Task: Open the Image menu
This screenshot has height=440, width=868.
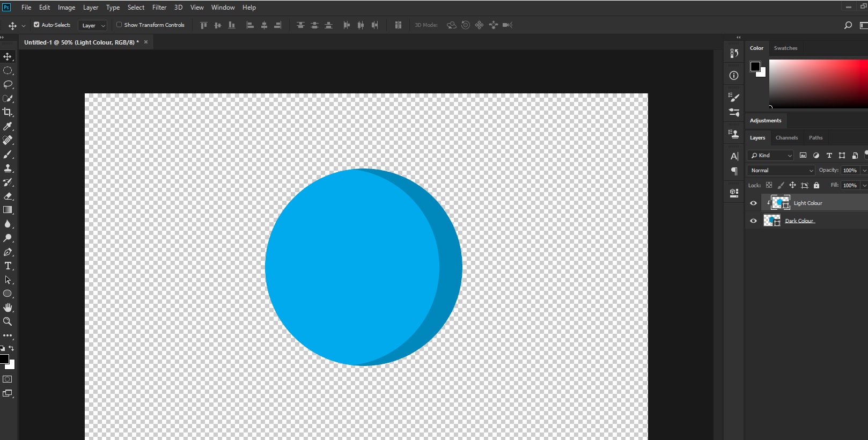Action: click(x=67, y=8)
